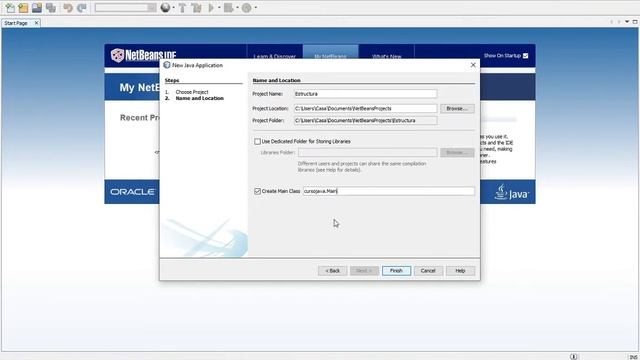
Task: Click the Undo toolbar icon
Action: (x=68, y=8)
